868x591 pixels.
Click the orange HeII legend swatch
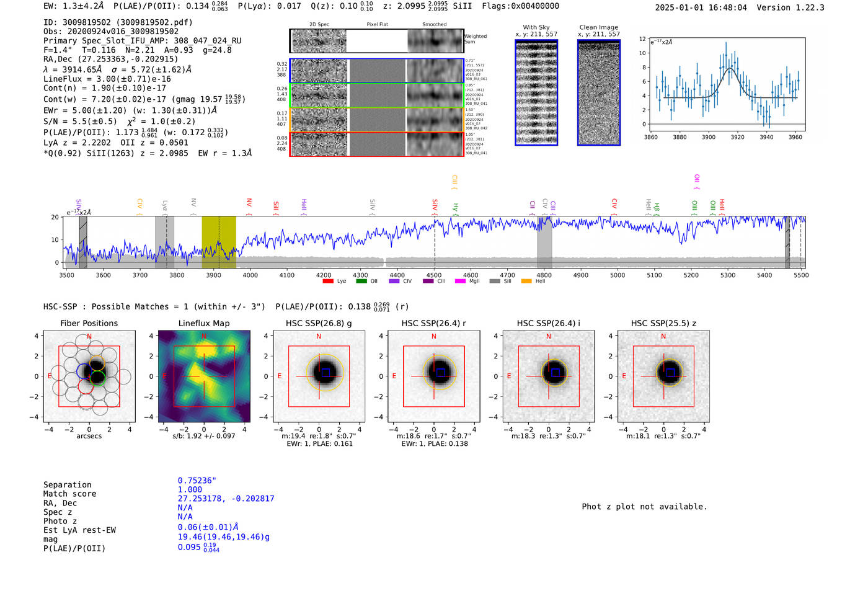526,282
